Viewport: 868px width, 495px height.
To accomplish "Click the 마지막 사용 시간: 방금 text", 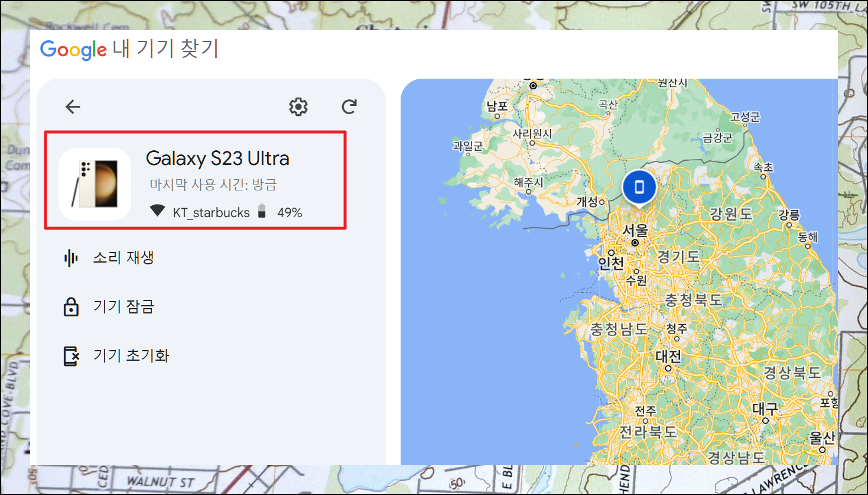I will click(x=213, y=185).
